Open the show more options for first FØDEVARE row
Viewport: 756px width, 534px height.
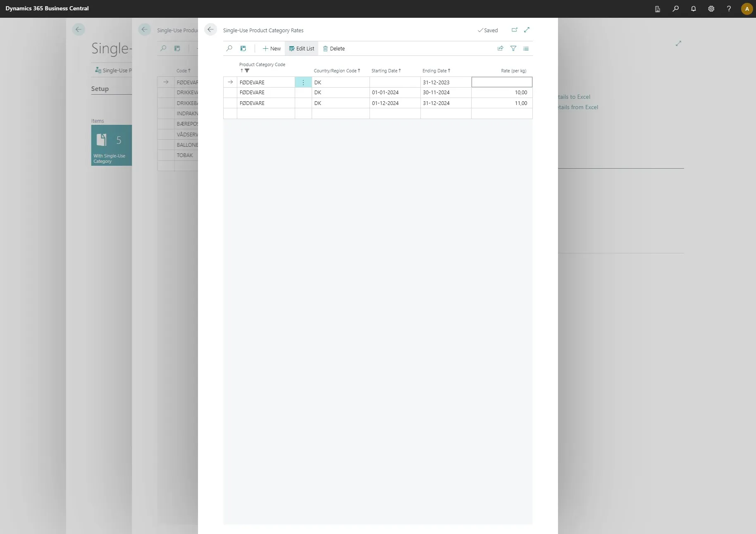(x=303, y=82)
